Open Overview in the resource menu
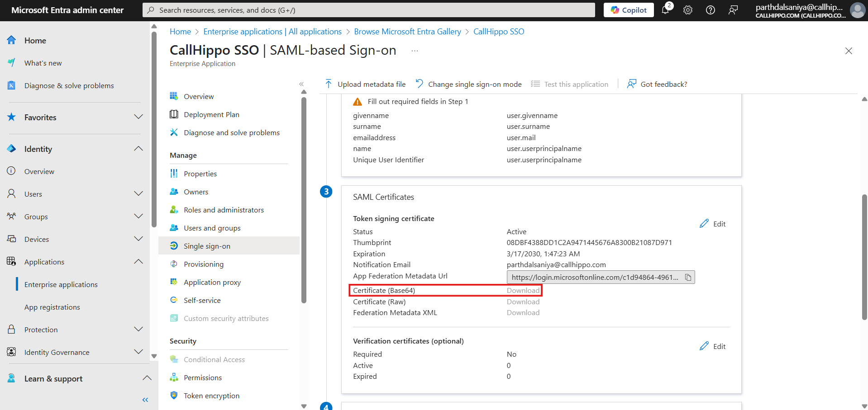The image size is (868, 410). pyautogui.click(x=198, y=97)
